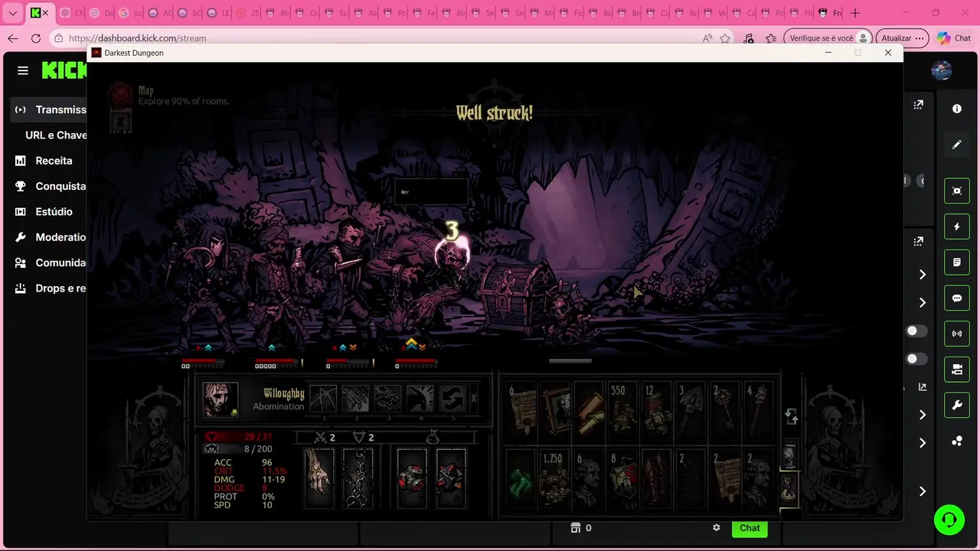The height and width of the screenshot is (551, 980).
Task: Click the chains armor slot
Action: coord(358,478)
